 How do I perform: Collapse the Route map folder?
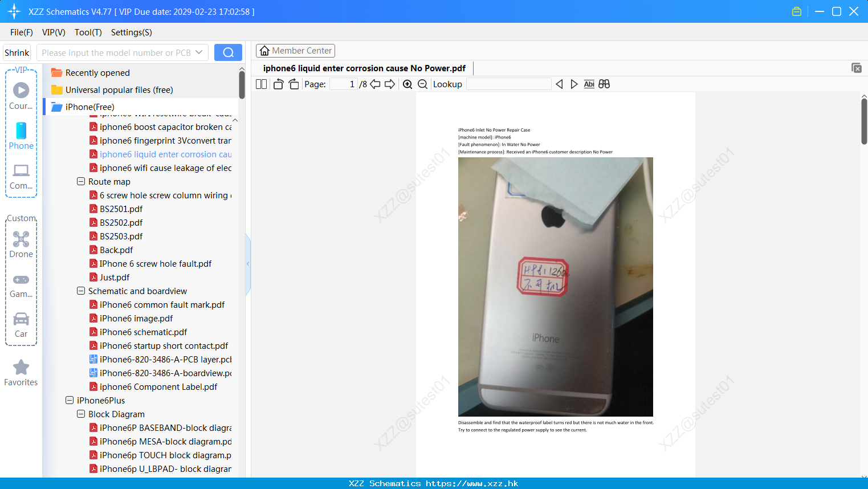(81, 181)
